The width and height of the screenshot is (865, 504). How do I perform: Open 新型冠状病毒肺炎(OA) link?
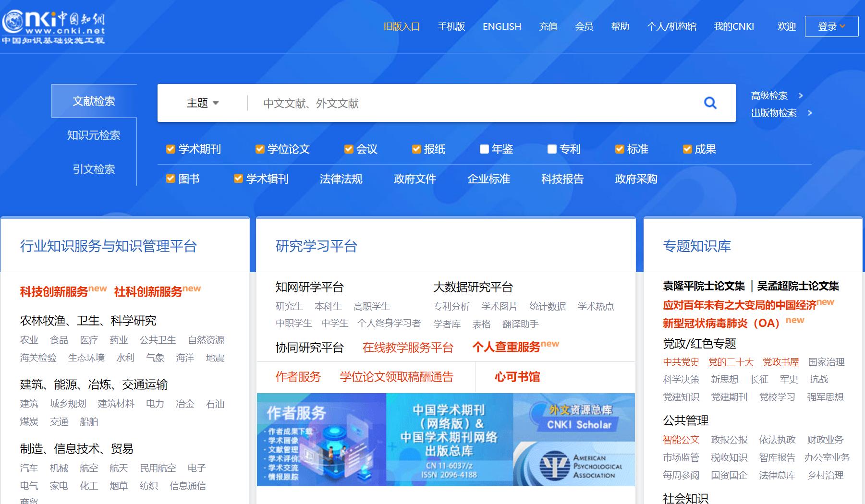click(722, 323)
